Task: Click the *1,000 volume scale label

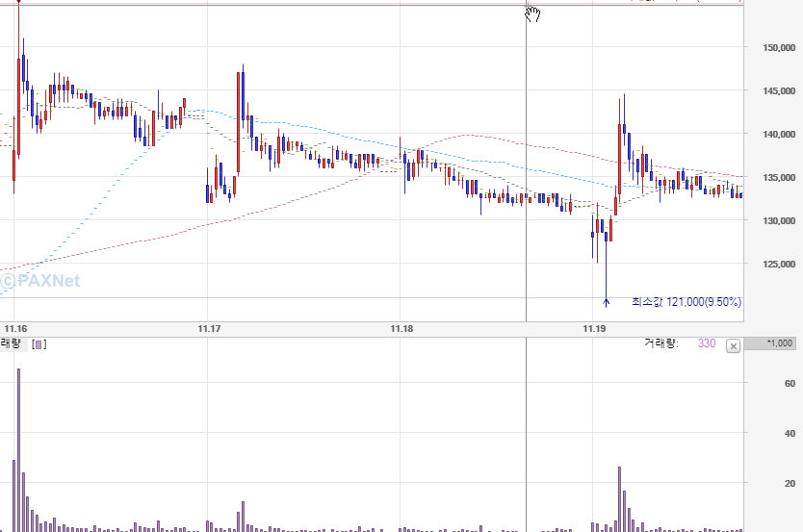Action: point(779,343)
